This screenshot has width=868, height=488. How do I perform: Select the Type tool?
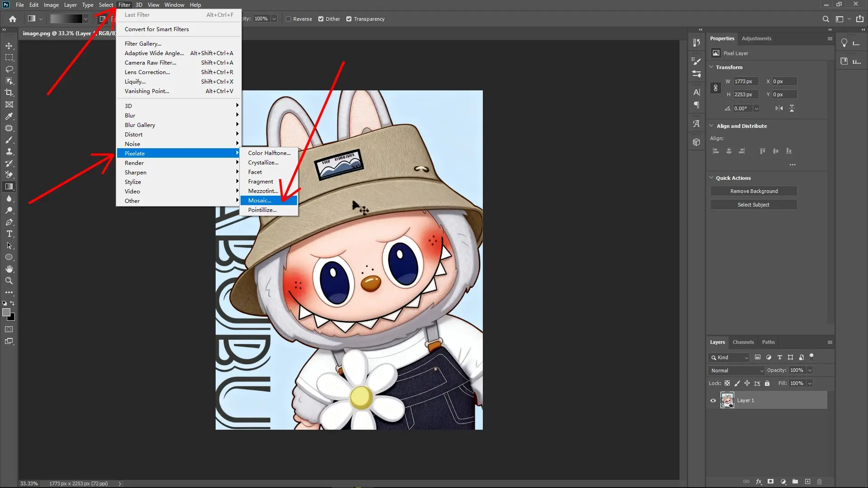point(9,234)
